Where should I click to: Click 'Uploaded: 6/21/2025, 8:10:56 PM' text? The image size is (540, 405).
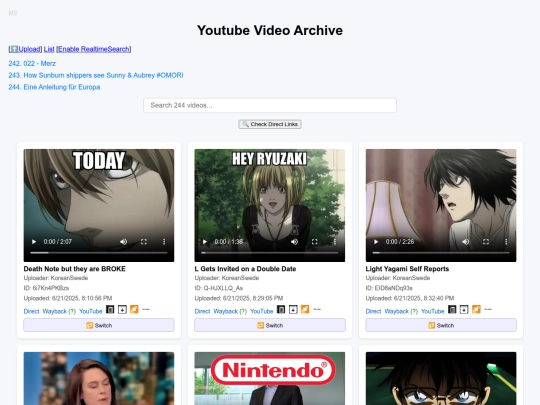click(68, 298)
